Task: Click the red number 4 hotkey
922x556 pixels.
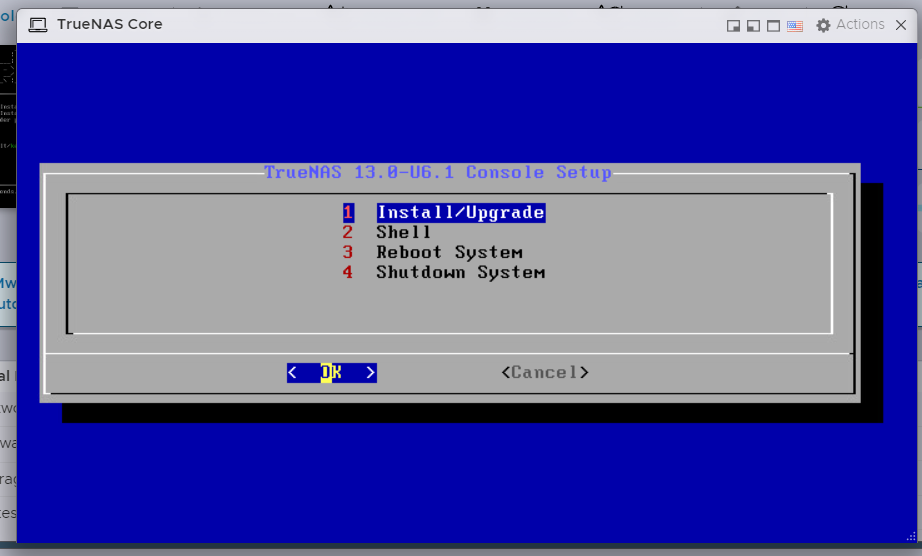Action: click(348, 272)
